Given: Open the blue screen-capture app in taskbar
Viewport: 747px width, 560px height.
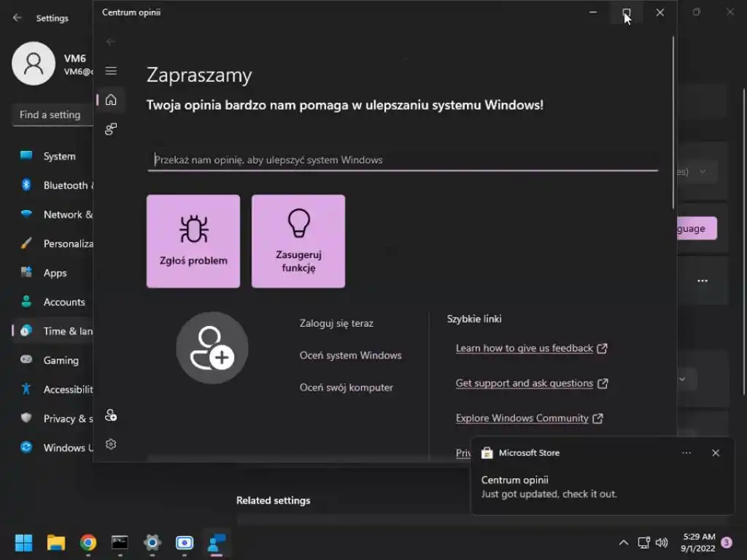Looking at the screenshot, I should pyautogui.click(x=185, y=542).
